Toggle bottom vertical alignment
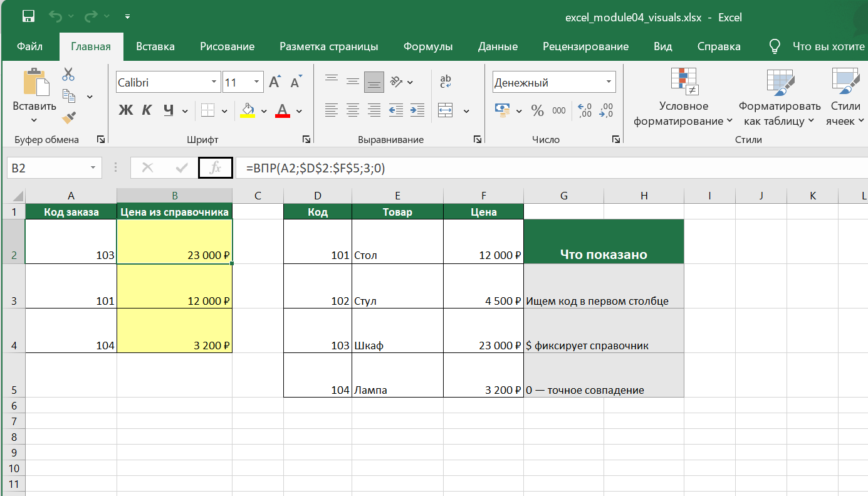 point(374,82)
